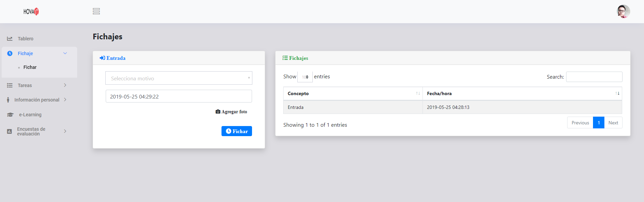Click the Entrada sign-in arrow icon
This screenshot has width=644, height=202.
102,58
